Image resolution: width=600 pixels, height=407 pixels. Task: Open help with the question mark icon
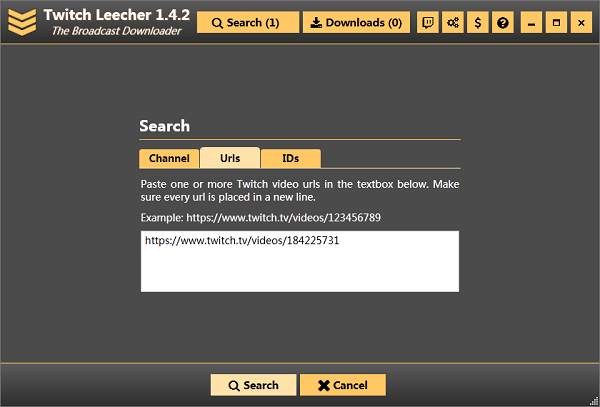click(x=503, y=23)
